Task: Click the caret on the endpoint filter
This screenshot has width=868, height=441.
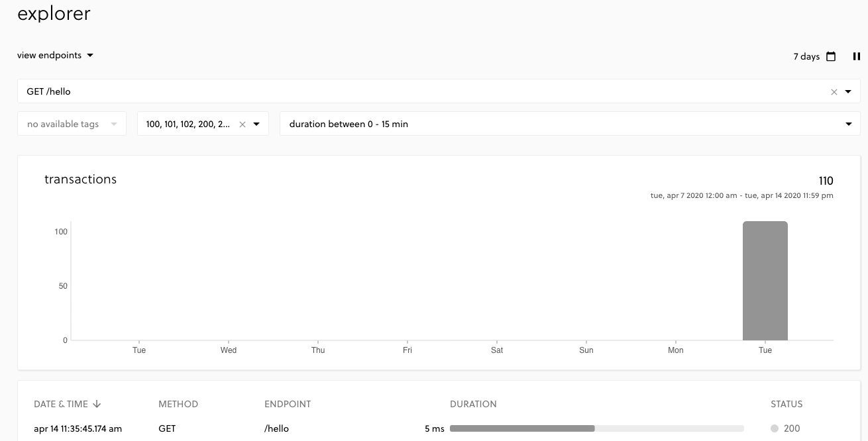Action: point(848,92)
